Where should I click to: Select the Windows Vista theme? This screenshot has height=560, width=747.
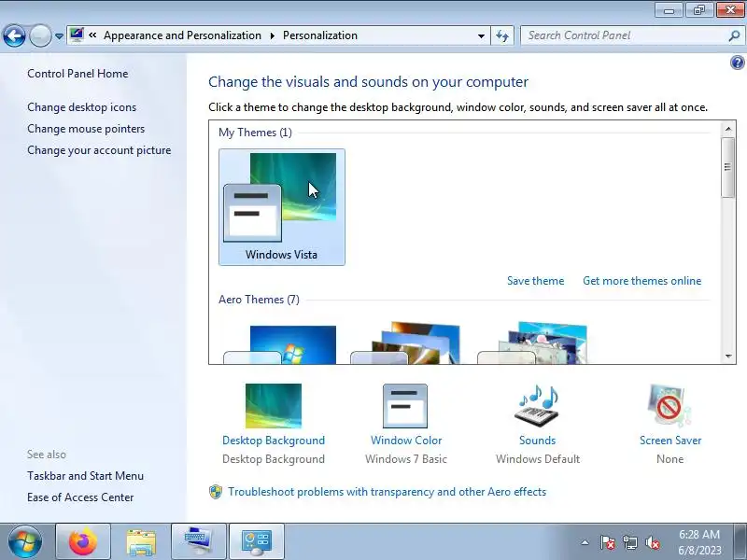coord(282,207)
